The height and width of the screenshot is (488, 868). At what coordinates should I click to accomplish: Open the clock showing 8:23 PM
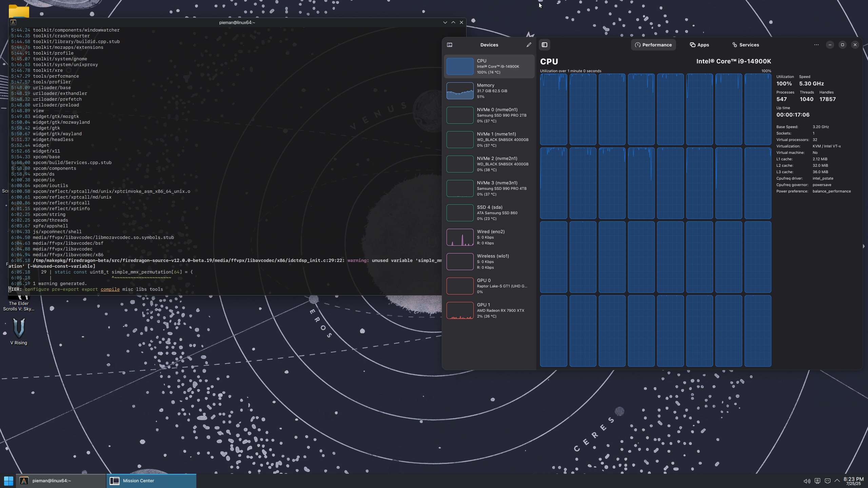[x=853, y=481]
